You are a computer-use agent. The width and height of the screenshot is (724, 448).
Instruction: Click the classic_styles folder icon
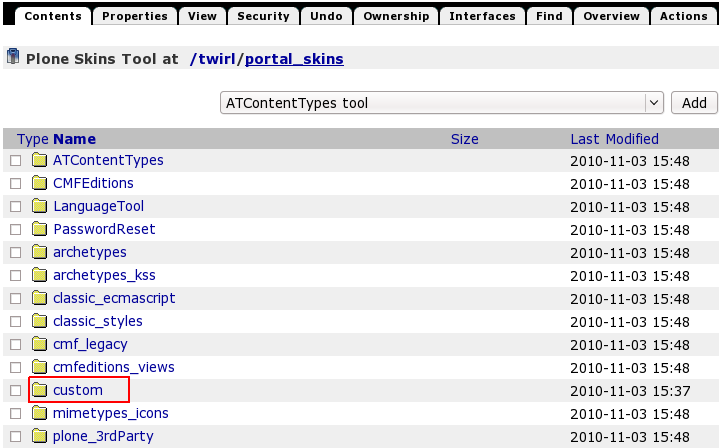coord(40,321)
